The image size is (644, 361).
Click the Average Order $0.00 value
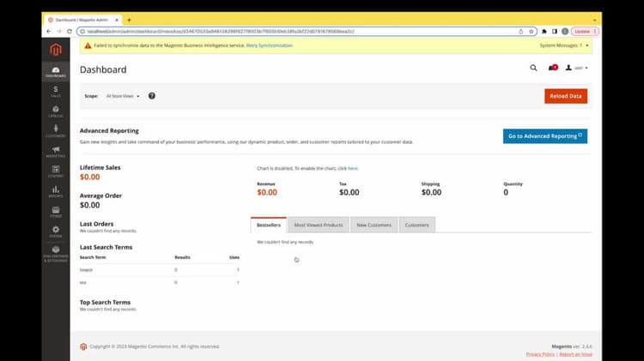point(89,205)
